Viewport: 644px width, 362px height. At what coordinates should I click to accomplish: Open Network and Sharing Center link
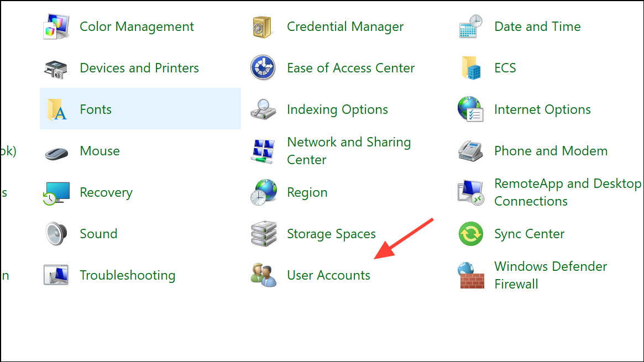(349, 151)
